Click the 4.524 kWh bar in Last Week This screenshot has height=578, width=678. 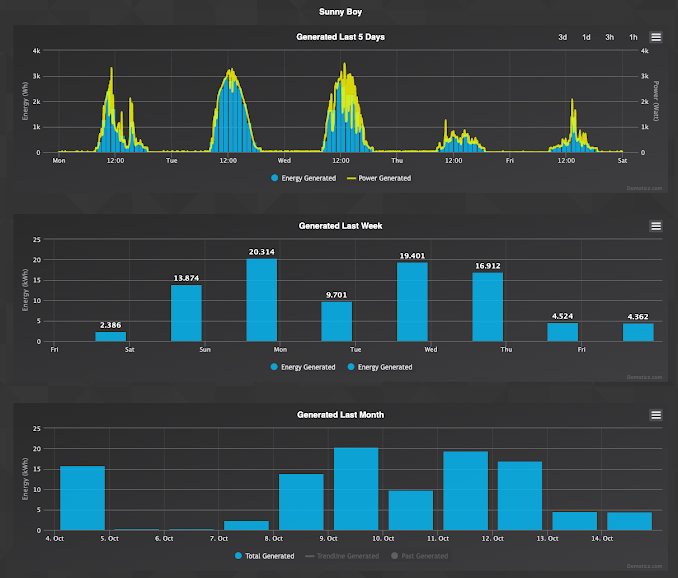point(563,332)
